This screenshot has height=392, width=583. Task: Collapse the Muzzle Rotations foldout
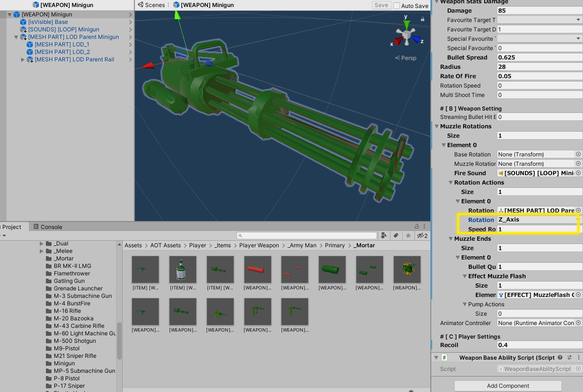pos(436,126)
